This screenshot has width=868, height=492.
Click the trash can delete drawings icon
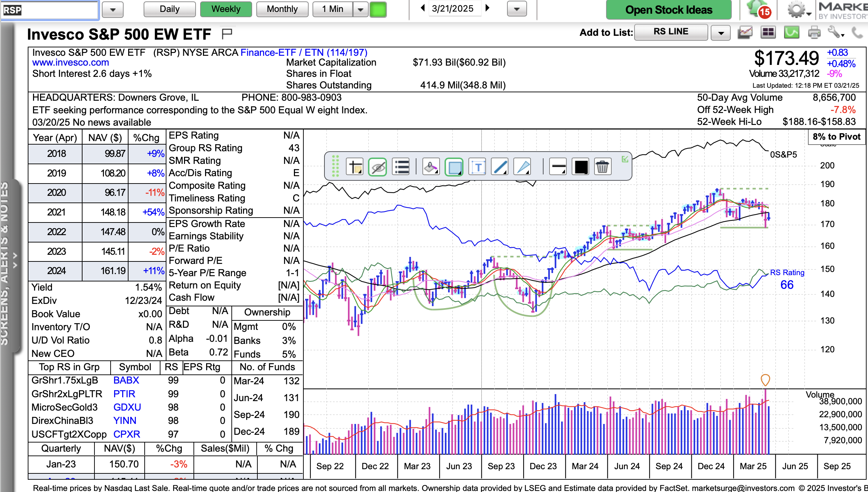pyautogui.click(x=602, y=167)
